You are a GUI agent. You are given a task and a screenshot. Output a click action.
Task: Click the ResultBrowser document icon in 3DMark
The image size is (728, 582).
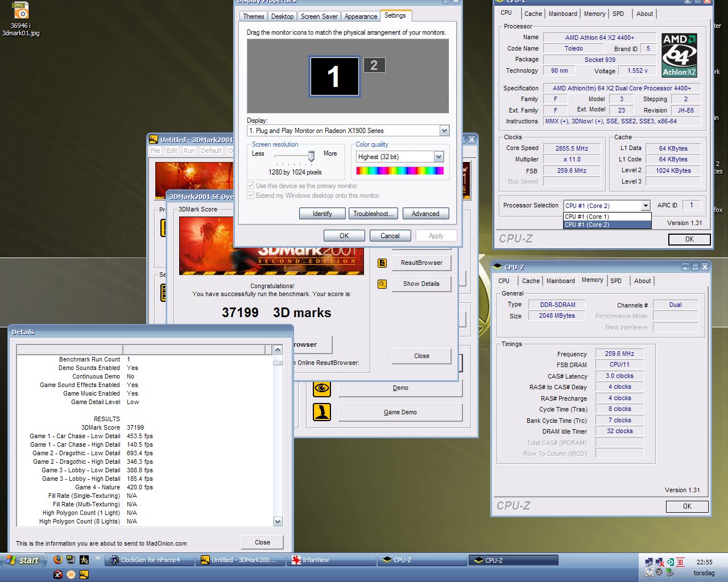tap(382, 263)
